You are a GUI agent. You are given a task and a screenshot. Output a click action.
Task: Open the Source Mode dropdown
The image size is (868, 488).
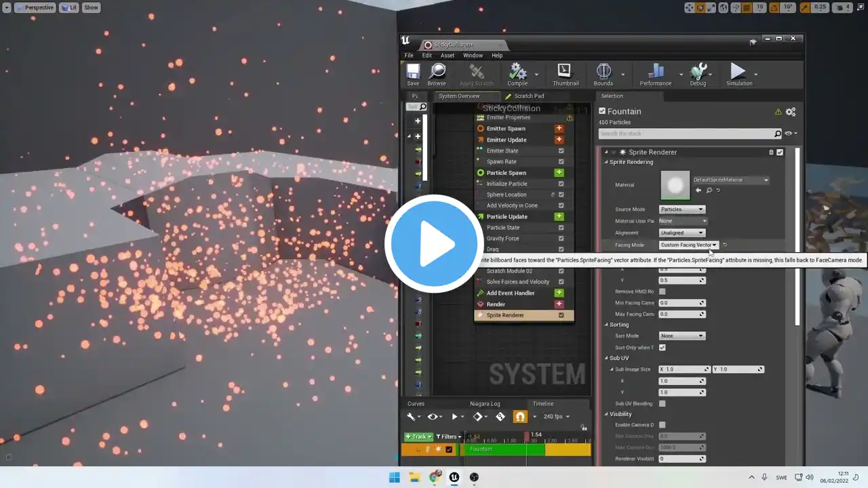(682, 209)
